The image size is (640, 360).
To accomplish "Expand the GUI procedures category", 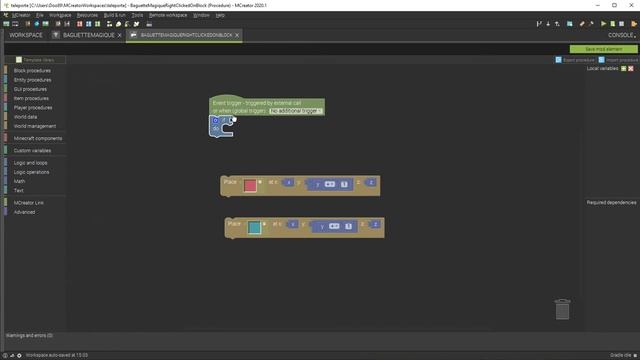I will 30,89.
